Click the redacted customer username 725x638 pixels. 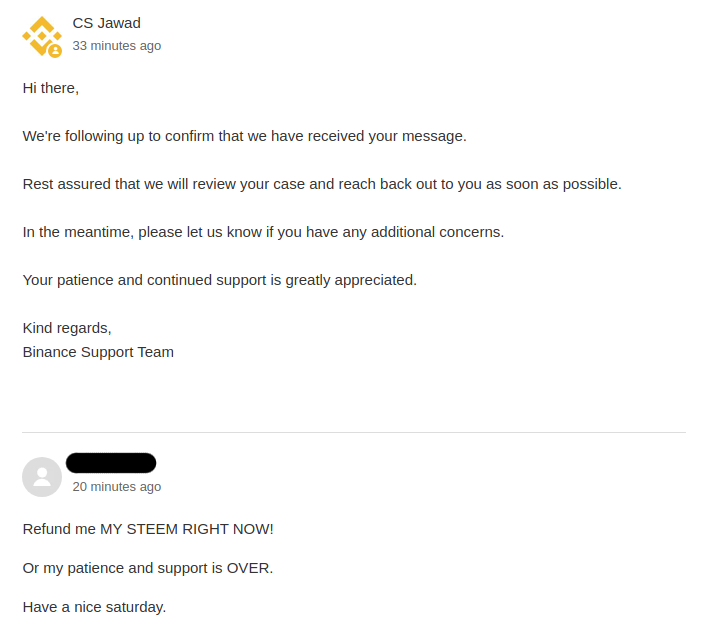pyautogui.click(x=111, y=463)
